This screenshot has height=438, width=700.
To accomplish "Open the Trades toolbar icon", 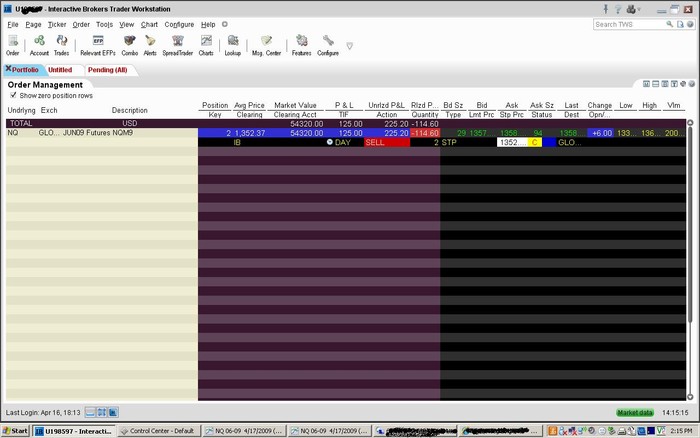I will 61,44.
